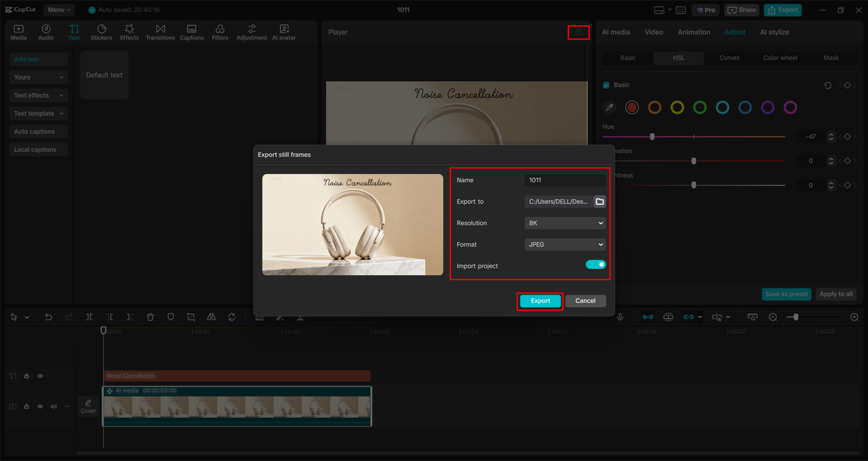The width and height of the screenshot is (868, 461).
Task: Open the Transitions panel
Action: (160, 32)
